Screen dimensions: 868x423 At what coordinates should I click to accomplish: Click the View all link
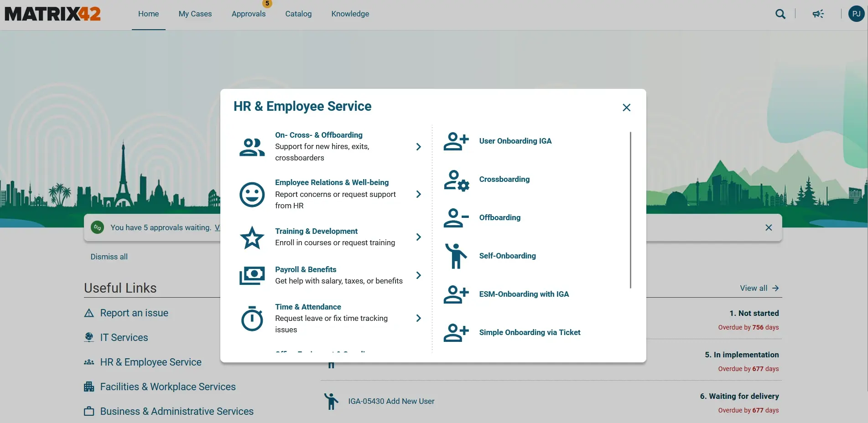759,288
